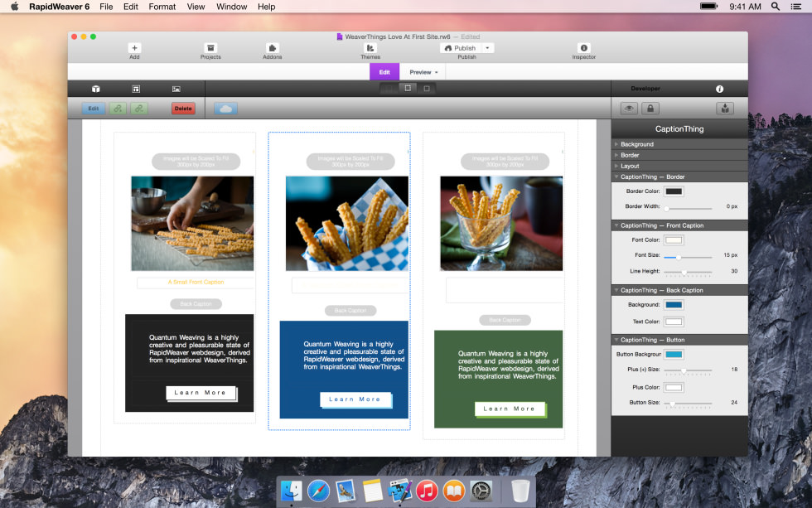
Task: Open the View menu
Action: click(196, 7)
